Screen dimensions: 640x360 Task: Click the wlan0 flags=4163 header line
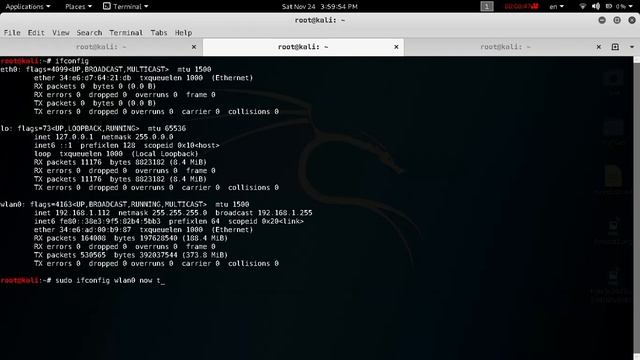[124, 204]
